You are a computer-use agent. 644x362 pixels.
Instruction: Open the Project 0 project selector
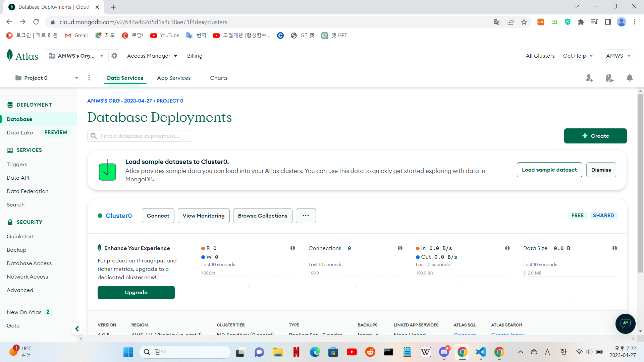[x=47, y=78]
